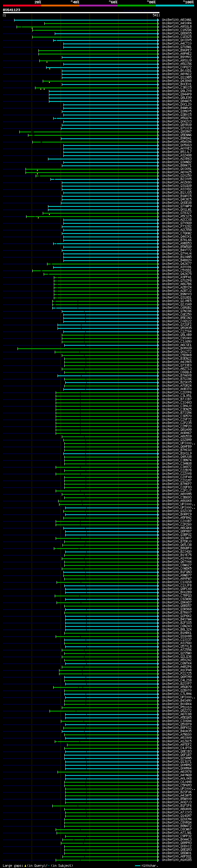Open hit UniRef100_A8IAN1
This screenshot has width=197, height=868.
[x=177, y=20]
